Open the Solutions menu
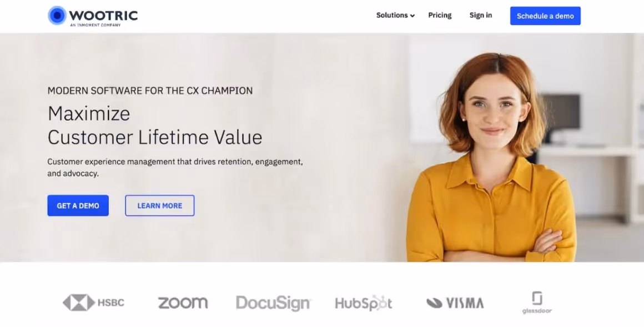The height and width of the screenshot is (327, 644). (x=392, y=15)
